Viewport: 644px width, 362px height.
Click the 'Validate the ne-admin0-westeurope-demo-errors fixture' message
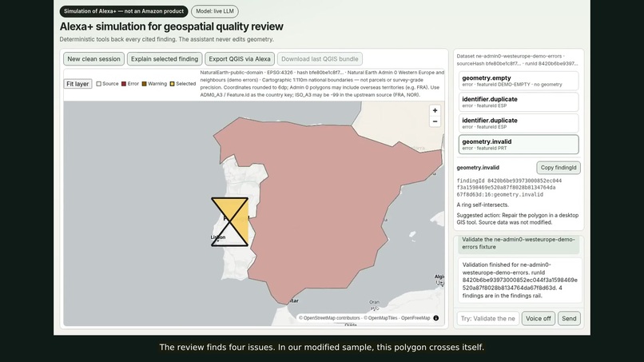click(519, 243)
